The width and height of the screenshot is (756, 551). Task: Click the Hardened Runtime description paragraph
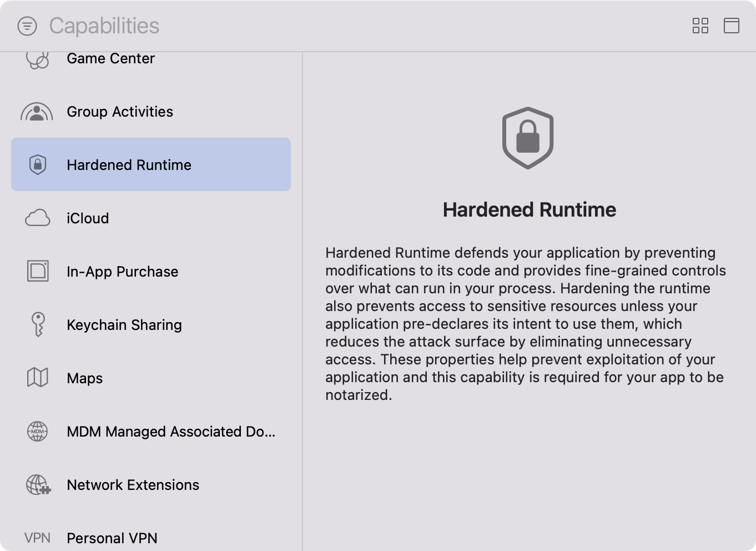pyautogui.click(x=526, y=324)
